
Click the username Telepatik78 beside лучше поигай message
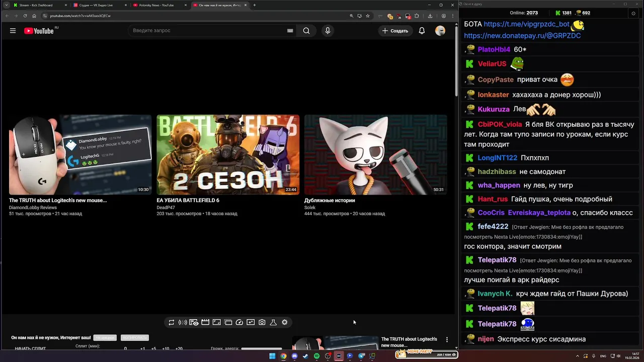(497, 260)
